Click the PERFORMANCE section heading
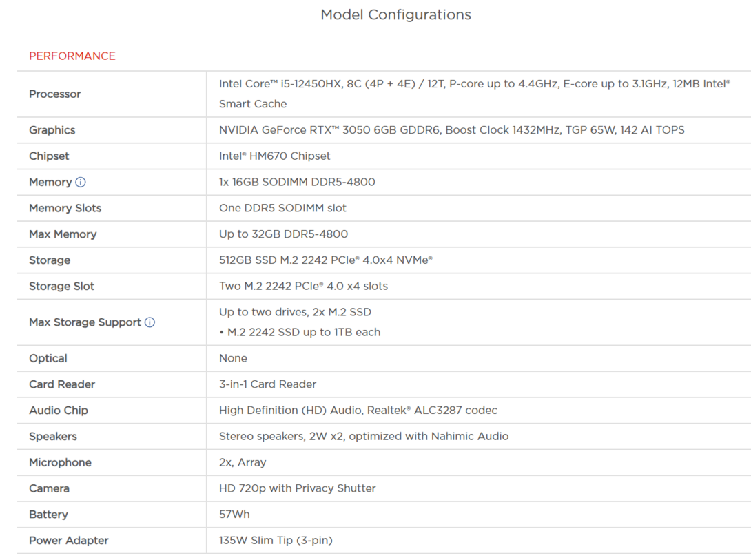This screenshot has width=751, height=560. 72,56
